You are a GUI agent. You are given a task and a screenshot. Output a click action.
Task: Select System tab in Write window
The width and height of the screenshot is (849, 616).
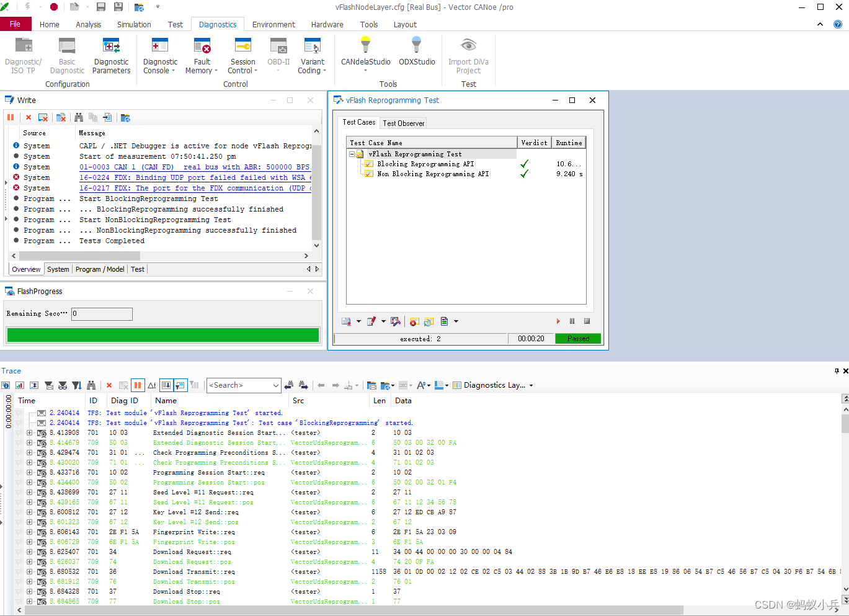click(58, 269)
